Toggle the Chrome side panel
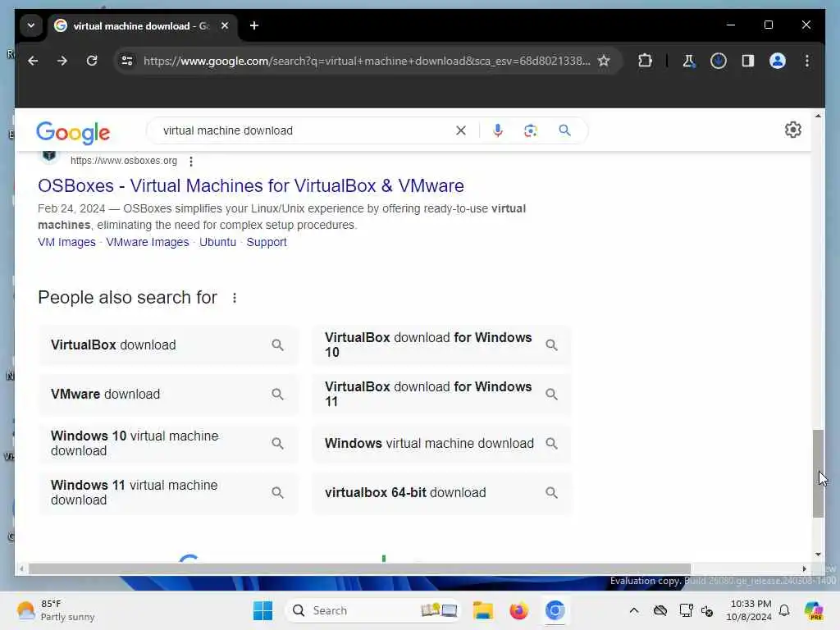The height and width of the screenshot is (630, 840). (748, 61)
